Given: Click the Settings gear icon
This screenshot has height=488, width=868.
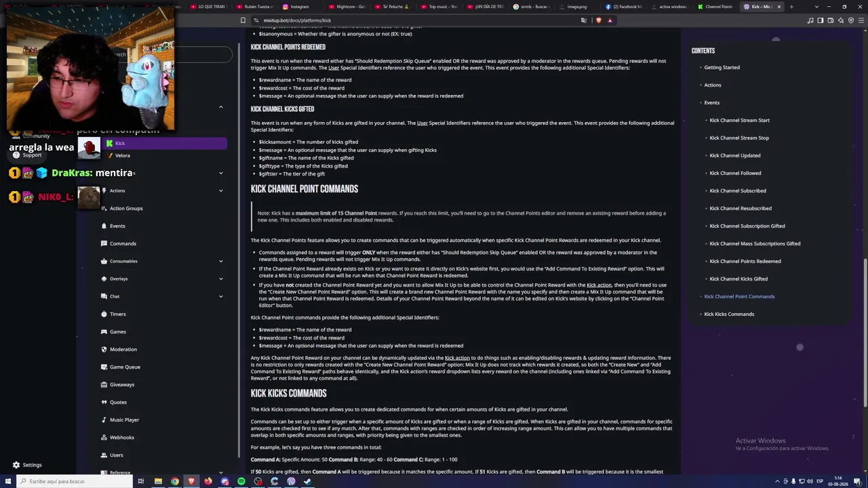Looking at the screenshot, I should click(16, 465).
